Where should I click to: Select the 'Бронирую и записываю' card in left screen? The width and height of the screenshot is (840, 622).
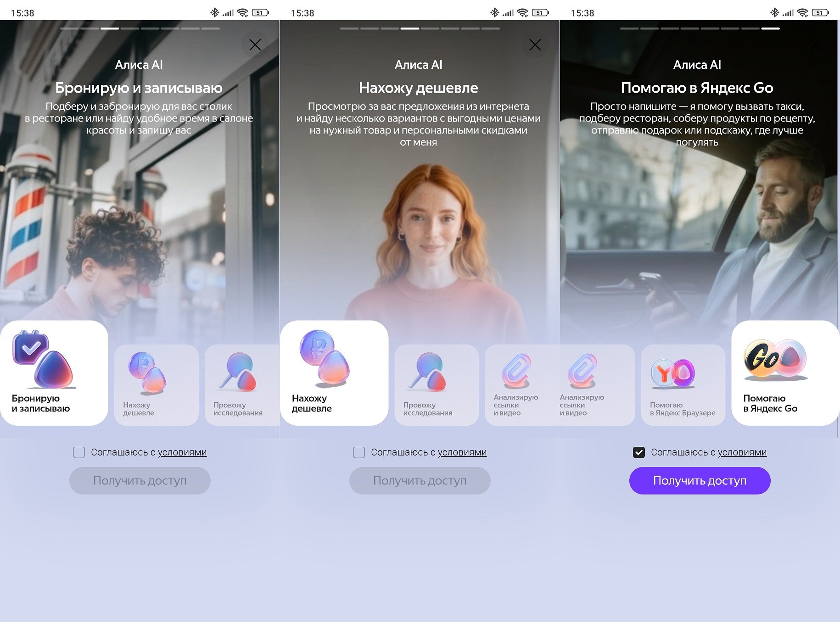[54, 373]
